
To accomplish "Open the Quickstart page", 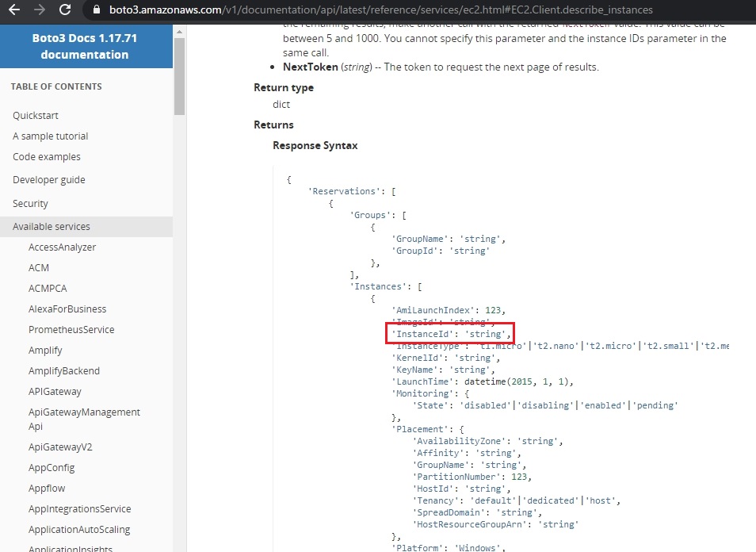I will [36, 115].
